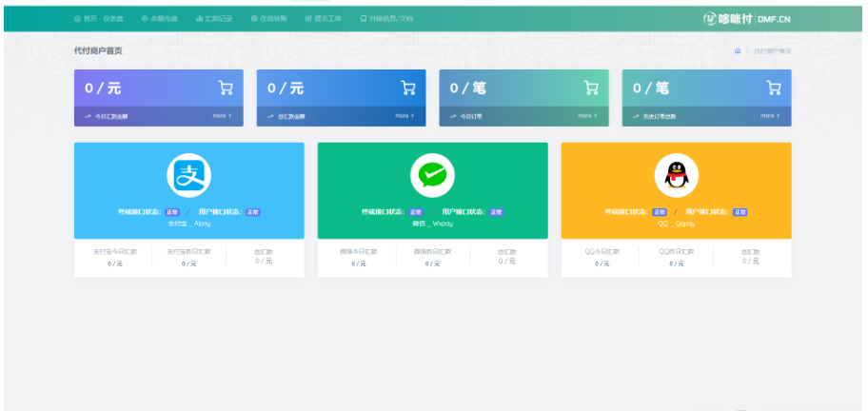Open 提交工单 in the top navigation
The height and width of the screenshot is (411, 868).
tap(324, 19)
